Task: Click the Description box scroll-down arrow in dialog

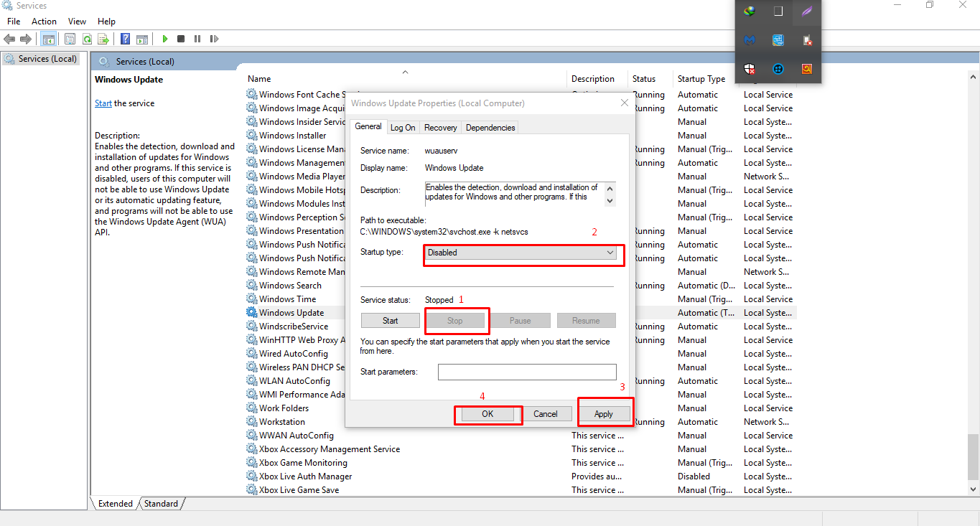Action: click(610, 201)
